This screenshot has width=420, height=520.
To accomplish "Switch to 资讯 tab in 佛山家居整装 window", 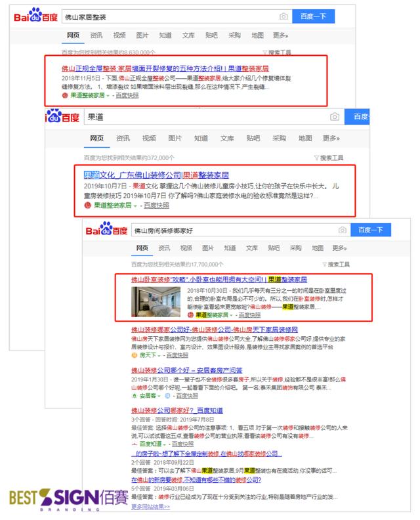I will click(x=96, y=35).
